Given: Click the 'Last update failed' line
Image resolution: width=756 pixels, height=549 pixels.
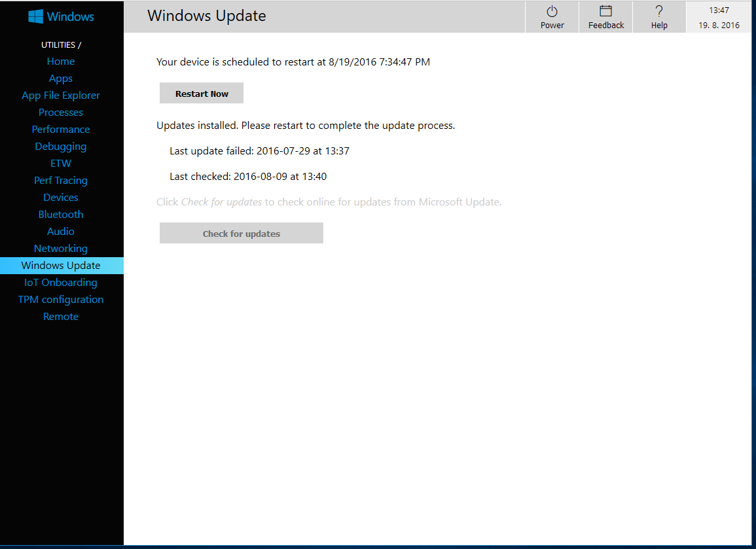Looking at the screenshot, I should [x=259, y=151].
